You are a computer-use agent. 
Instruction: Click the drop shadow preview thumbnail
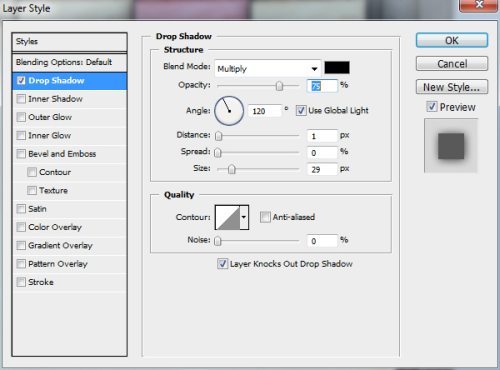451,146
